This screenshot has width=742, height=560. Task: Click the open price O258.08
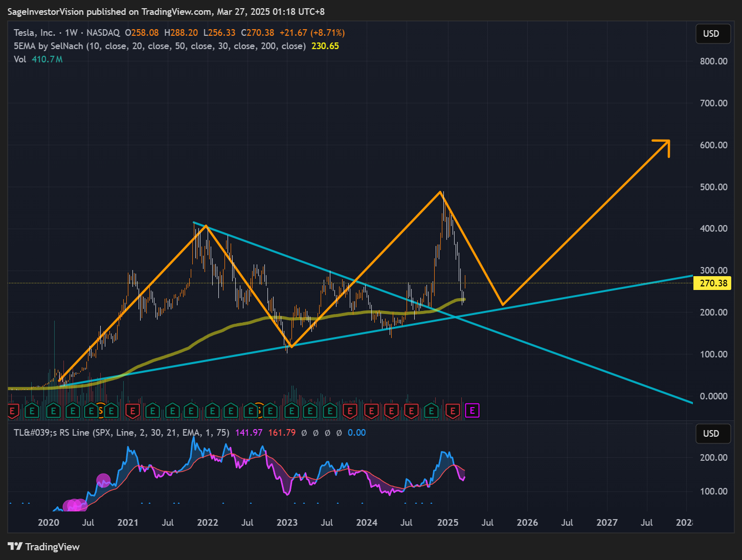tap(142, 33)
